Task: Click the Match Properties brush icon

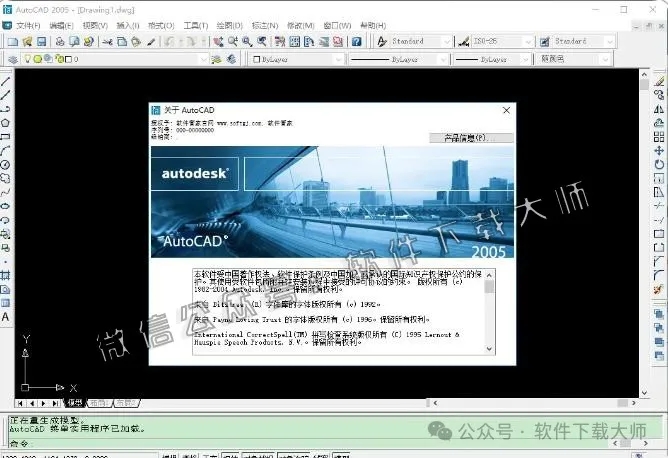Action: (x=151, y=41)
